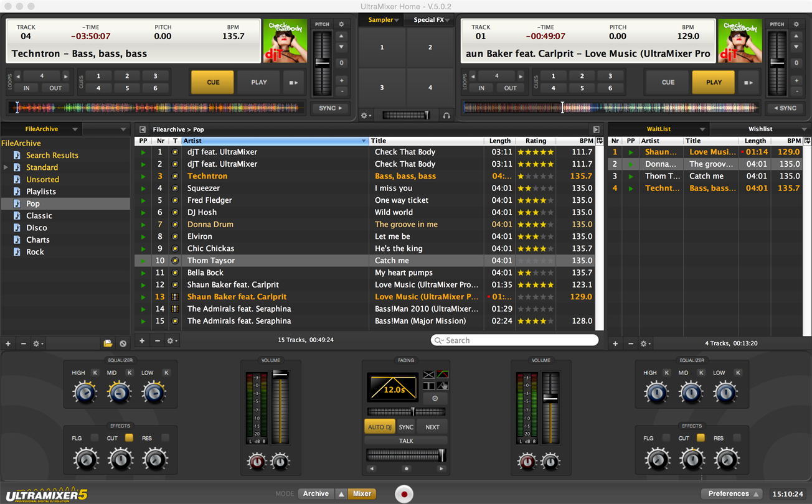This screenshot has width=812, height=504.
Task: Toggle right deck FLG effect
Action: (x=666, y=438)
